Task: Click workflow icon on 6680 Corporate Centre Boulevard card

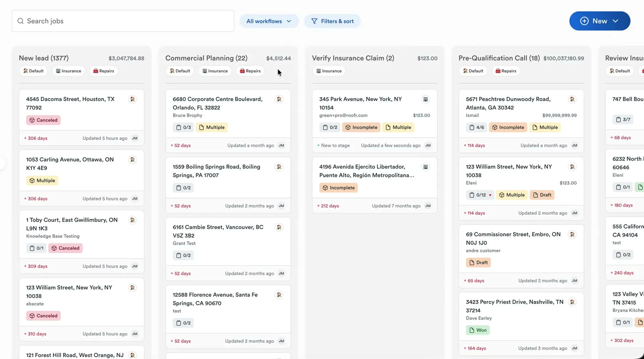Action: click(x=279, y=99)
